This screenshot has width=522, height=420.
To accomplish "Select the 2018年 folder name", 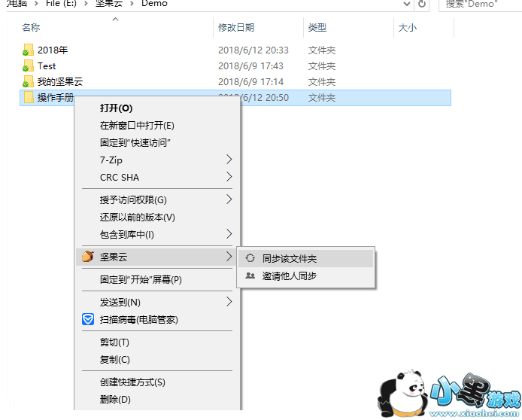I will pos(53,50).
